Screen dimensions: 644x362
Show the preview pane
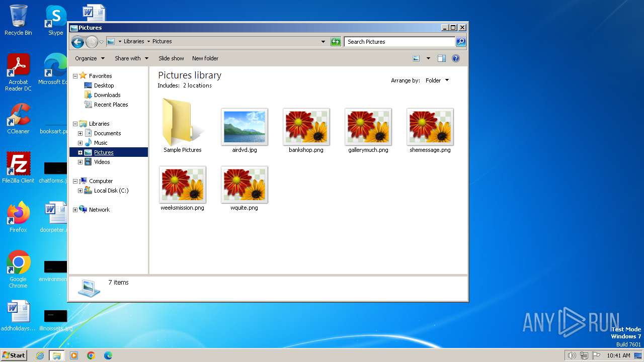pos(441,58)
